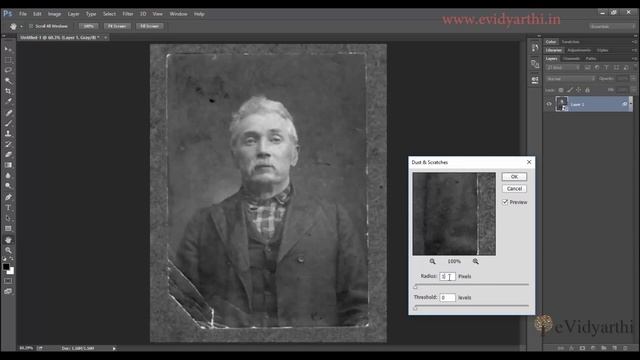Open the Image menu
Viewport: 640px width, 360px height.
(54, 14)
